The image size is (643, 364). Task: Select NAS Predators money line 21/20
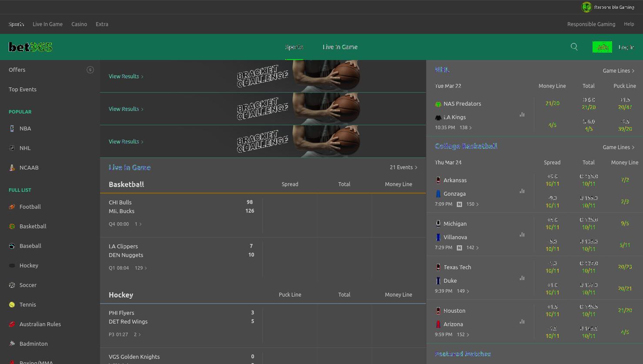click(552, 104)
